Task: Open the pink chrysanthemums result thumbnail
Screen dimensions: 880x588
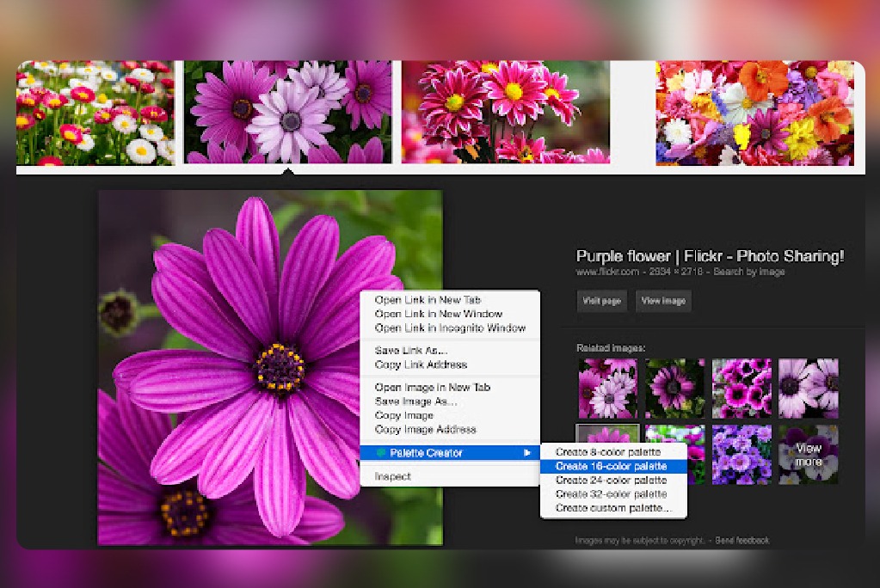Action: click(x=506, y=113)
